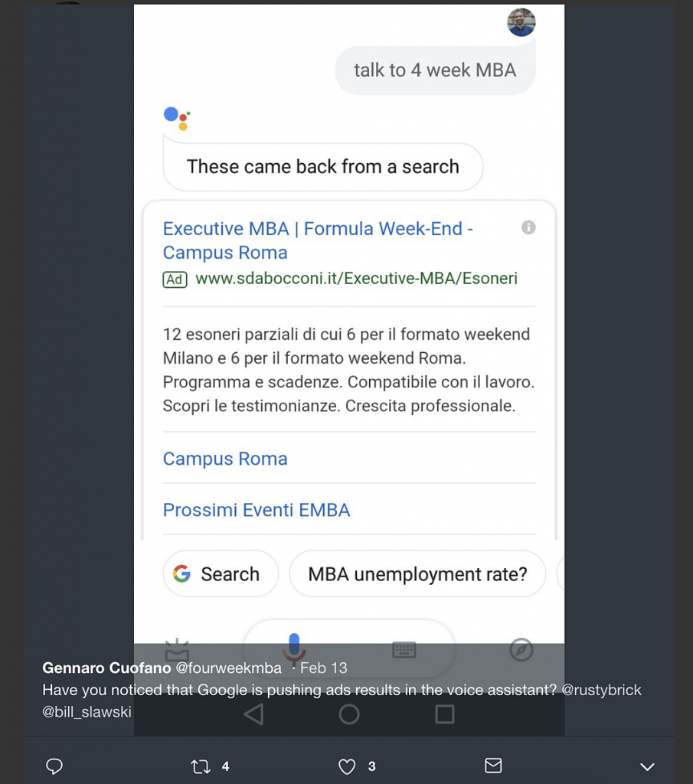Tap the Google Assistant microphone icon
Viewport: 693px width, 784px height.
click(x=294, y=648)
